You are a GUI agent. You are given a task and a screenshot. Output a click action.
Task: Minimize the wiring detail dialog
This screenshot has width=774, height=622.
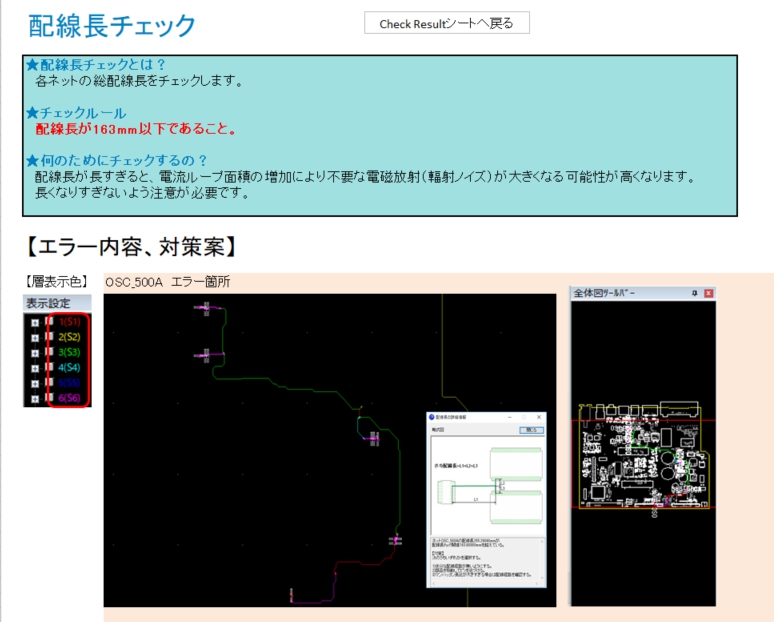coord(510,416)
